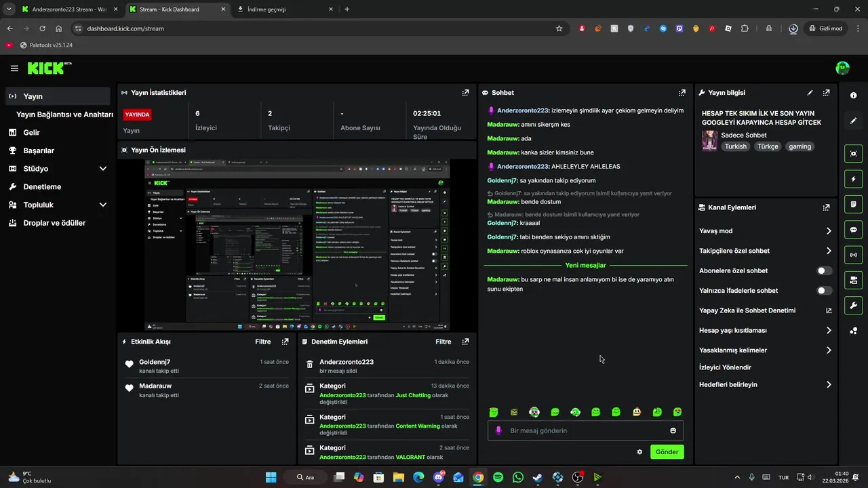Click the Paletools v25.1.24 bookmark
This screenshot has width=868, height=488.
tap(47, 45)
